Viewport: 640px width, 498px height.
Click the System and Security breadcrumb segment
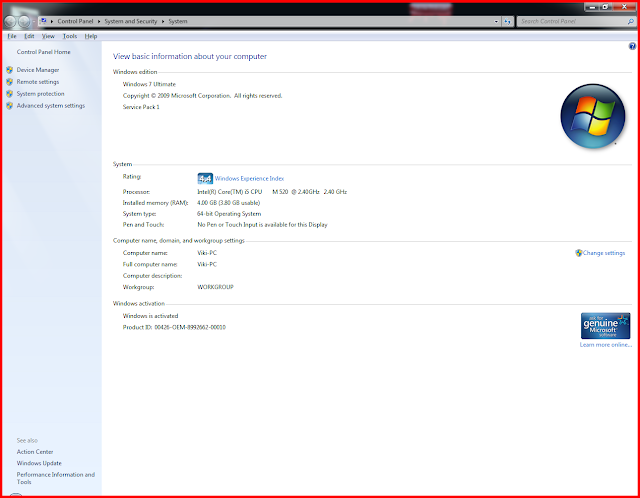[131, 21]
